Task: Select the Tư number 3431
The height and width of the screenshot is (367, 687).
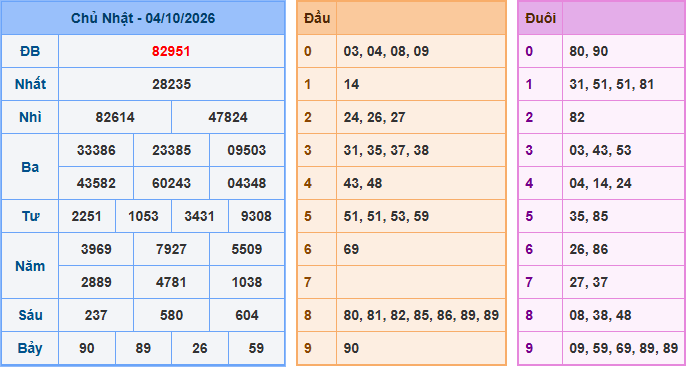Action: tap(200, 216)
